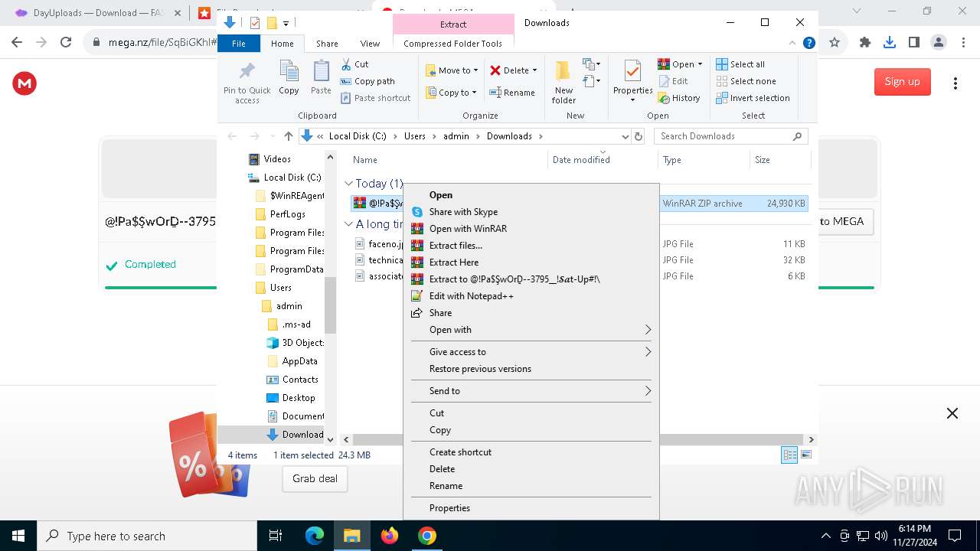This screenshot has width=980, height=551.
Task: Open the Copy to dropdown
Action: tap(452, 93)
